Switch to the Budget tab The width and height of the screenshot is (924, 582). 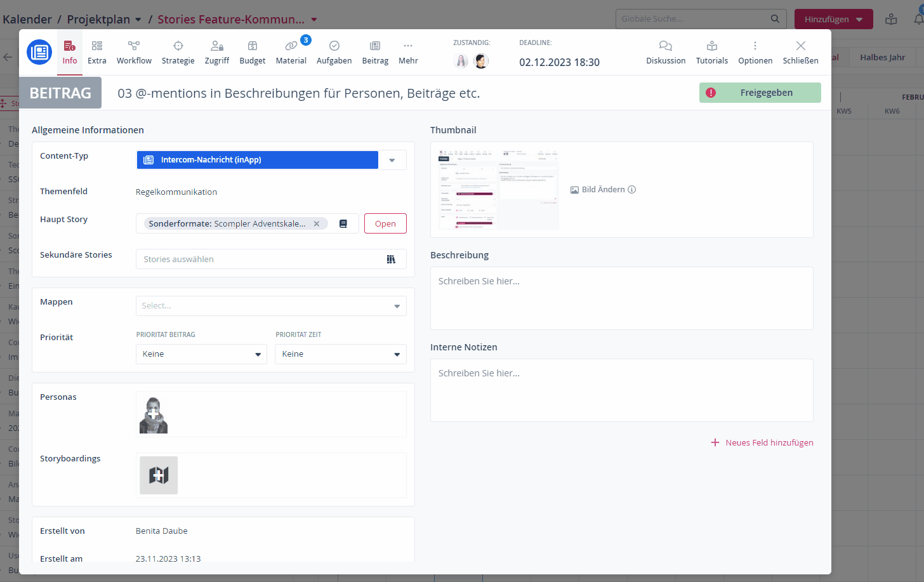click(x=252, y=52)
